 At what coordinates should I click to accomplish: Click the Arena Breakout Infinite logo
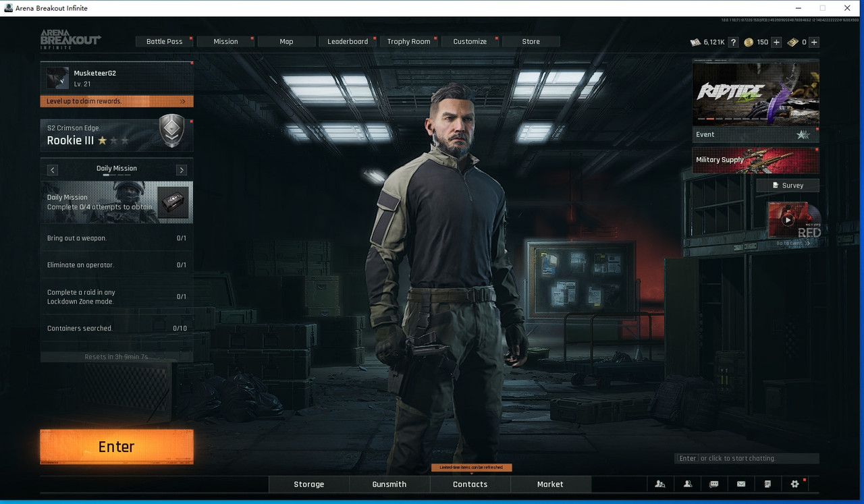point(70,39)
